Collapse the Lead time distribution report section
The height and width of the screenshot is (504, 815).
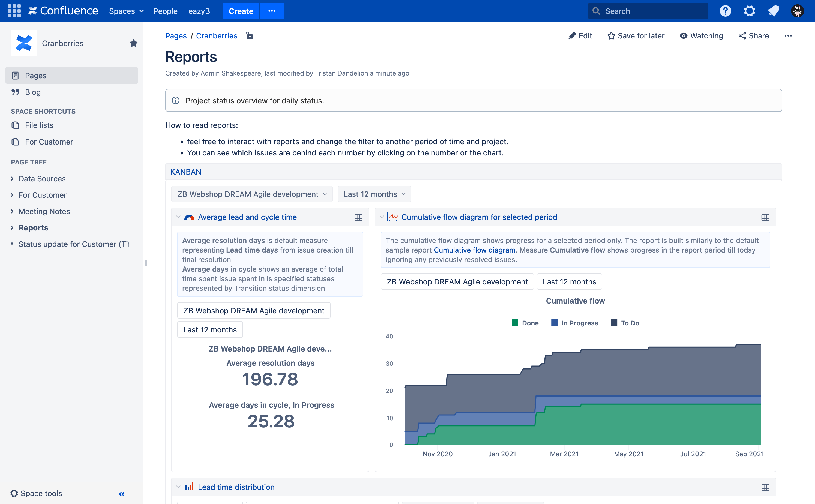coord(178,487)
